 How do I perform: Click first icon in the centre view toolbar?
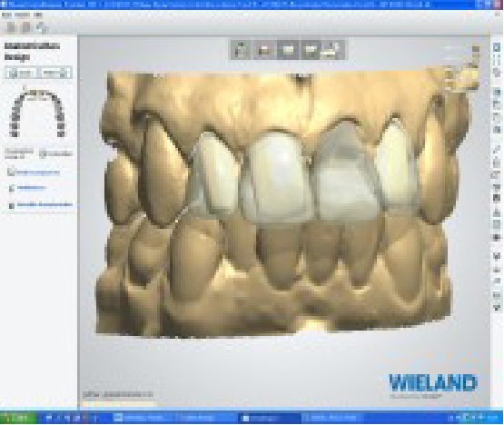(242, 50)
